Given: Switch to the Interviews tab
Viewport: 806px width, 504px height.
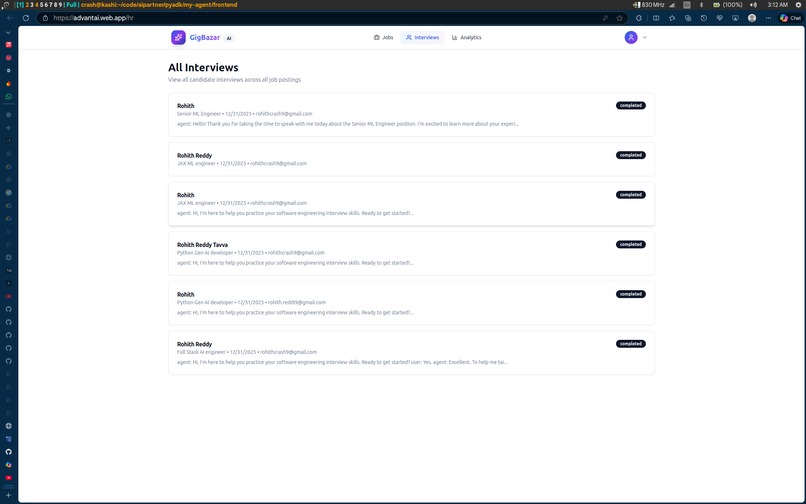Looking at the screenshot, I should point(423,38).
